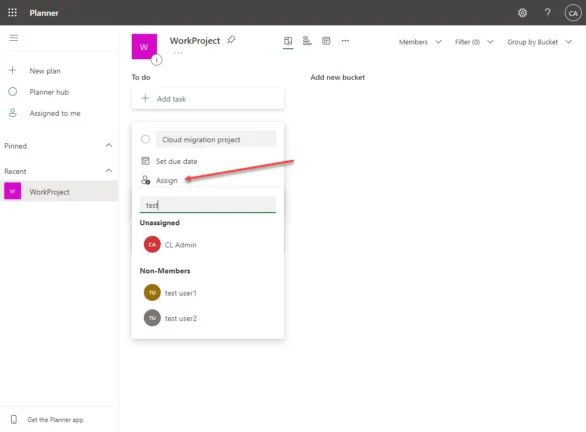
Task: Click the WorkProject icon in Recent list
Action: (12, 191)
